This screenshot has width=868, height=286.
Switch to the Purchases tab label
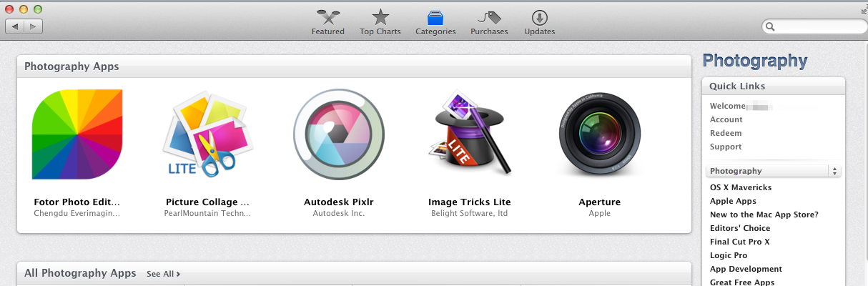[x=489, y=31]
